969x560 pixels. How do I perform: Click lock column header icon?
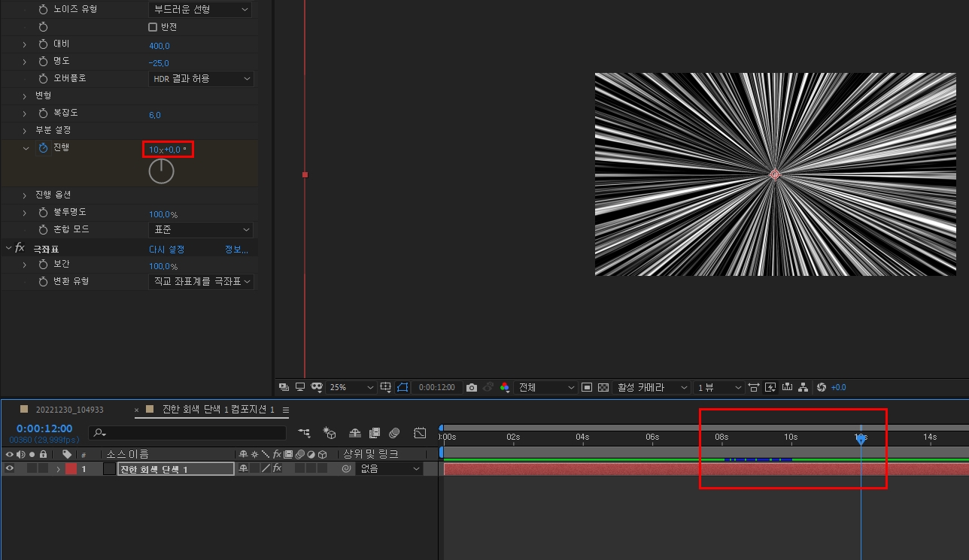(43, 454)
